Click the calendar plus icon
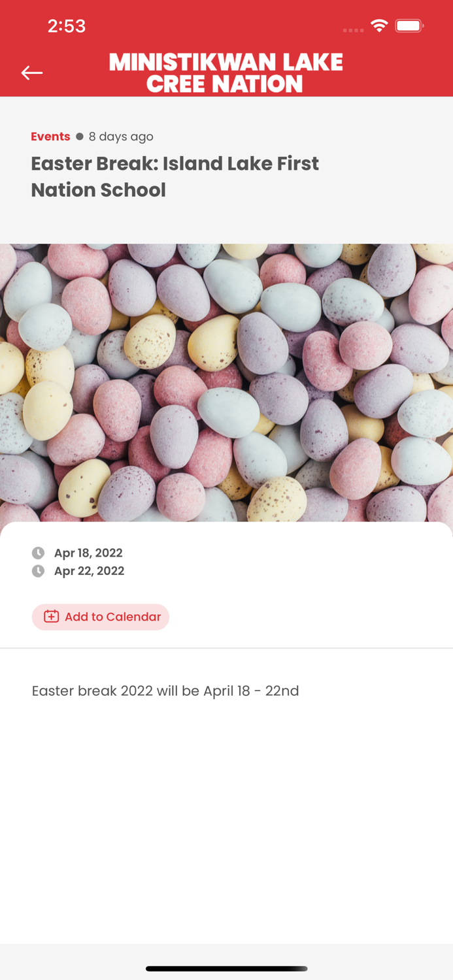The image size is (453, 980). click(51, 617)
